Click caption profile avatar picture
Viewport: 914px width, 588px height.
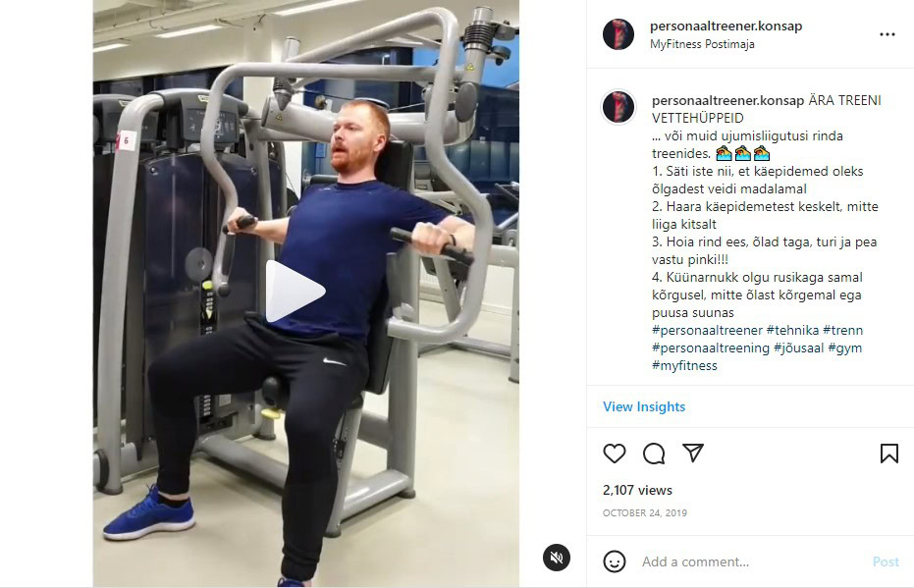pos(618,107)
